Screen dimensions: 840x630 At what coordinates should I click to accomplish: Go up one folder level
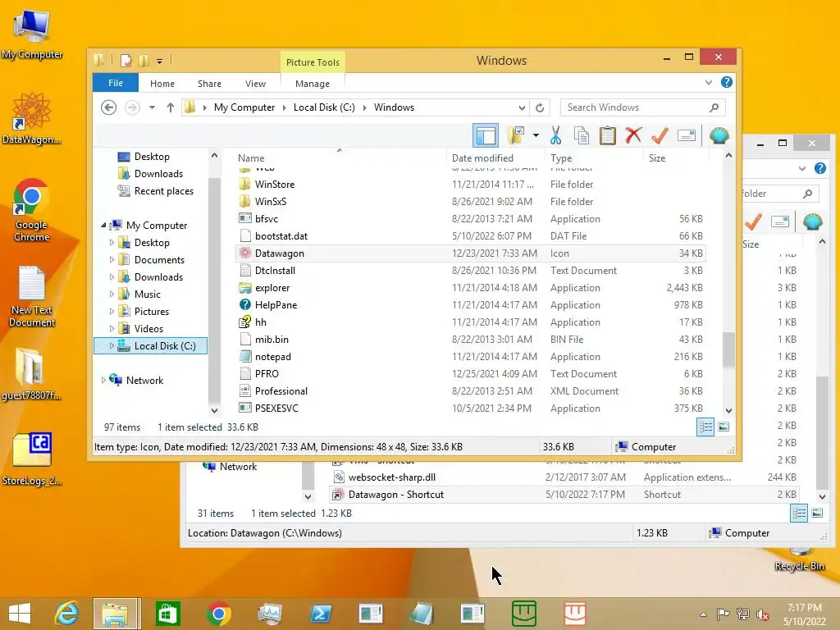point(171,107)
